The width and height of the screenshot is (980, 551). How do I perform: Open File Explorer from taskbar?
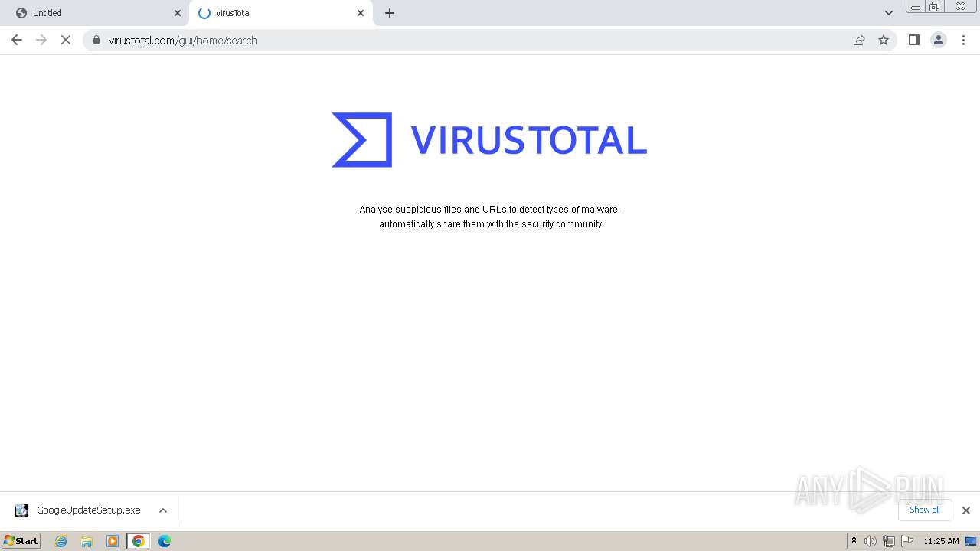pyautogui.click(x=87, y=541)
